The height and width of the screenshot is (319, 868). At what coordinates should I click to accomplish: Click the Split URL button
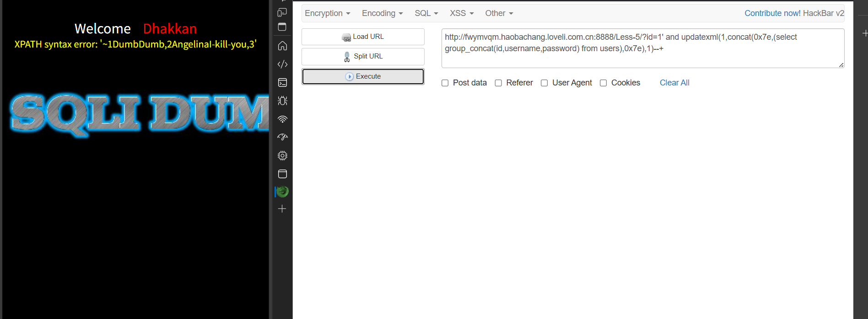point(363,56)
